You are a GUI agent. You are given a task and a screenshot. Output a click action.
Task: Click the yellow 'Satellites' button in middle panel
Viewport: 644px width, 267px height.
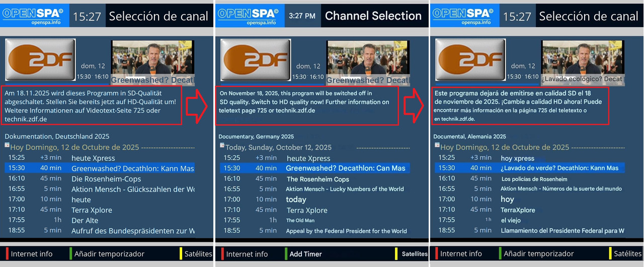pos(412,254)
